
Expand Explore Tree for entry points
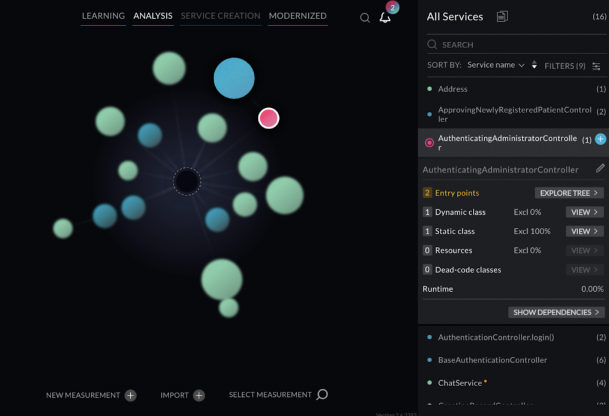point(569,193)
